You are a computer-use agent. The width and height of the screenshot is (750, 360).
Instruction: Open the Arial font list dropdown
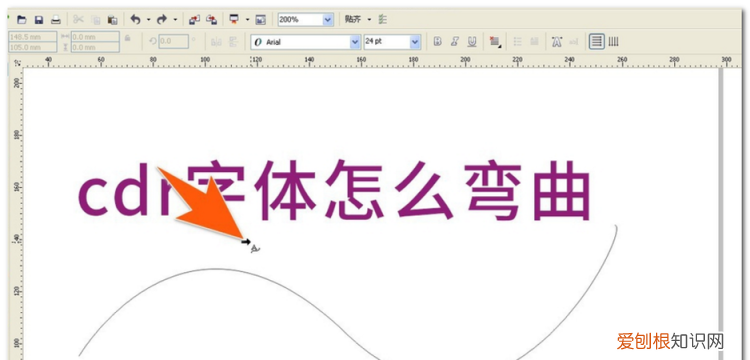[355, 42]
